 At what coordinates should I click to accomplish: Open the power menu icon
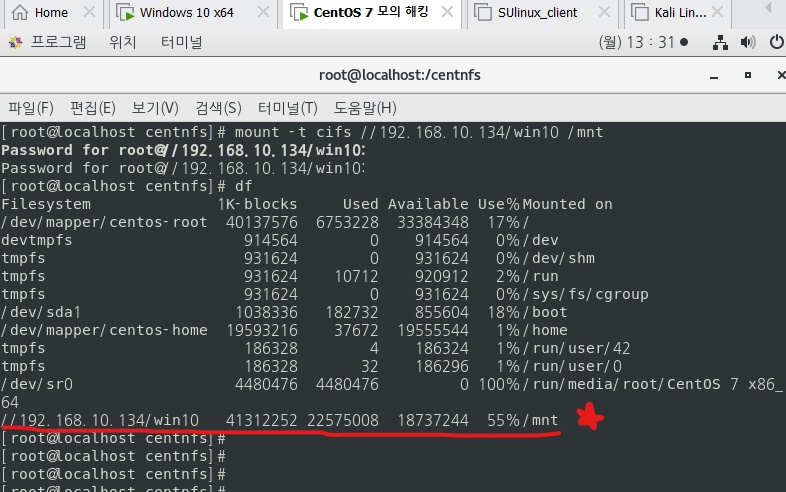click(x=777, y=42)
